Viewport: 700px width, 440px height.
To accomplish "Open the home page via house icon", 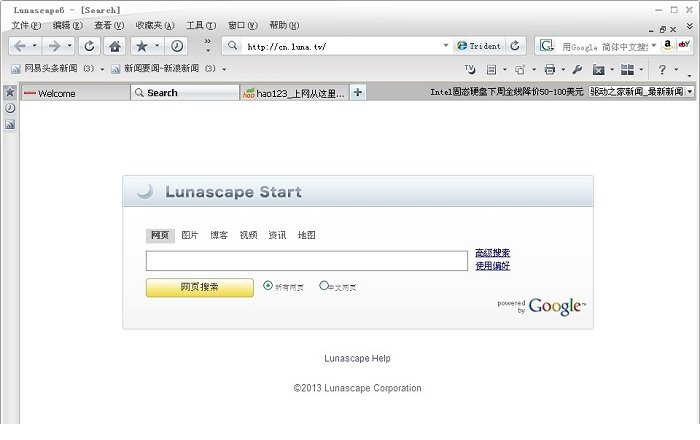I will (115, 46).
